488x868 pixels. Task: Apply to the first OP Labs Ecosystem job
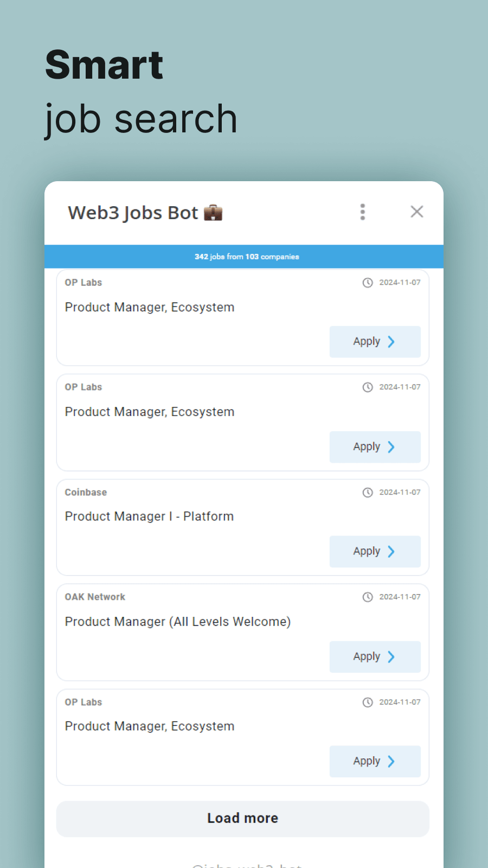click(375, 342)
